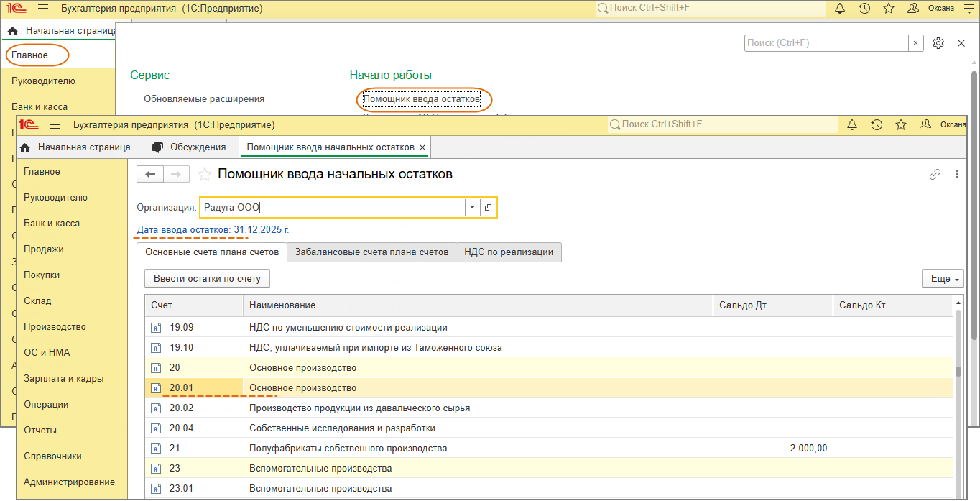Open Администрирование section
This screenshot has width=980, height=501.
click(x=69, y=482)
